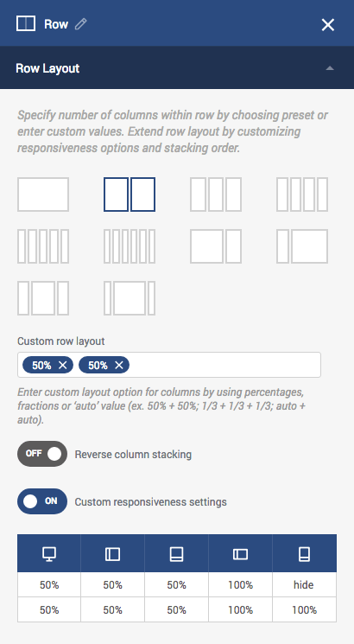This screenshot has height=644, width=354.
Task: Click the hide cell under mobile portrait
Action: pos(305,584)
